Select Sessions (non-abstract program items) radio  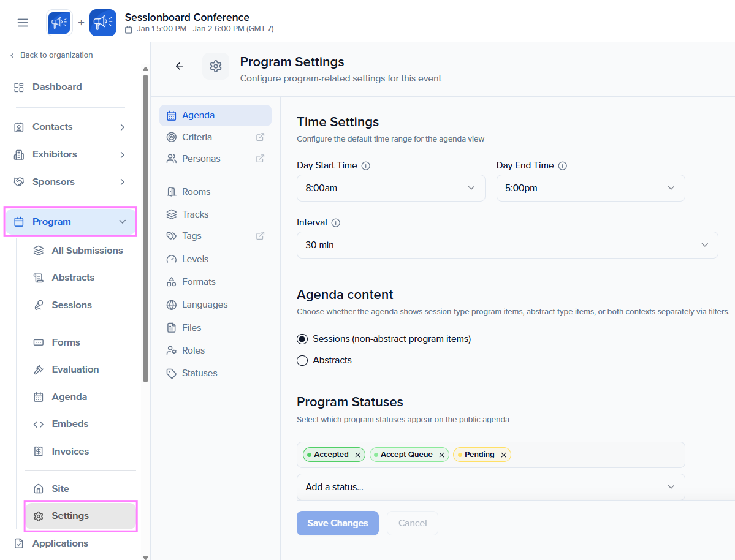pyautogui.click(x=302, y=339)
